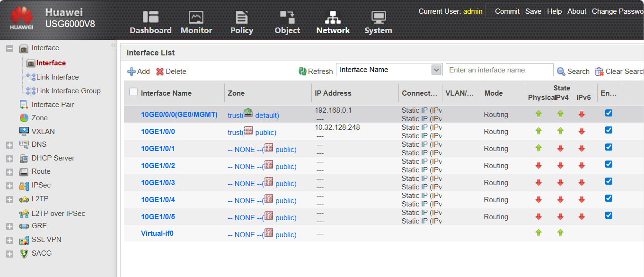Uncheck the enable checkbox for 10GE1/0/0

pyautogui.click(x=609, y=130)
